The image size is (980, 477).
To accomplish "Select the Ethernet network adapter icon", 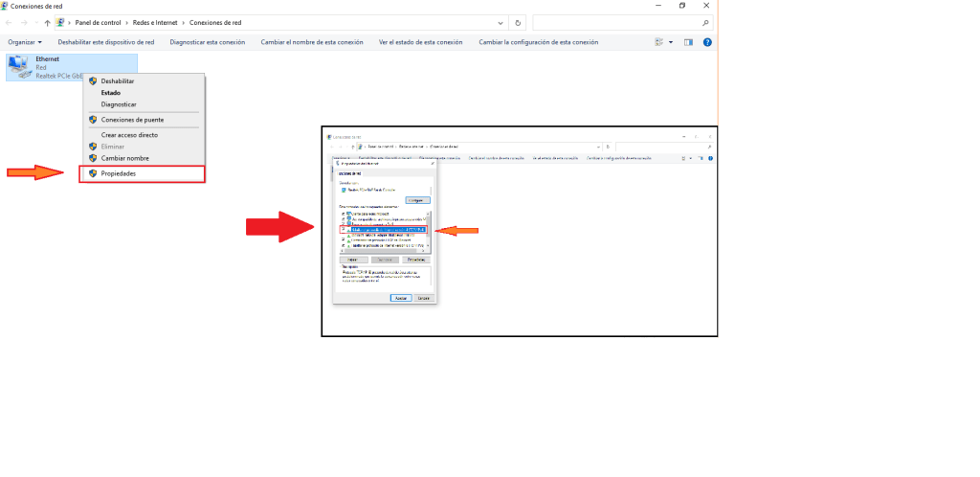I will coord(19,66).
